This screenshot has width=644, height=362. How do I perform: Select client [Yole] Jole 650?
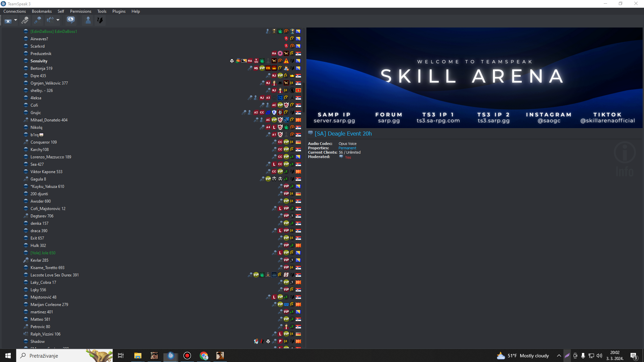coord(43,253)
